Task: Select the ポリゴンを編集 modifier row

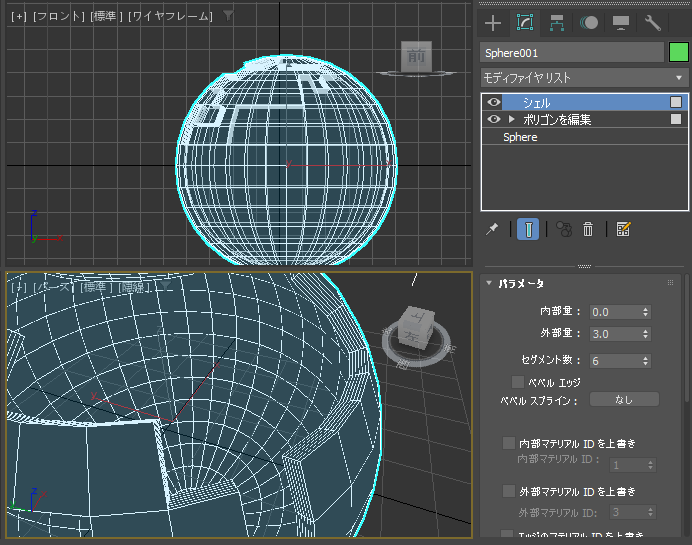Action: [x=584, y=119]
